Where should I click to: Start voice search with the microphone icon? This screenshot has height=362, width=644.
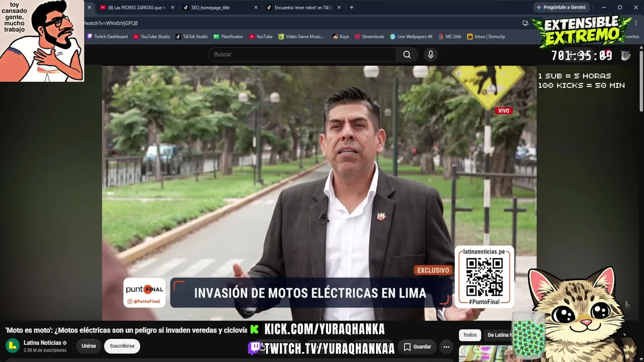(x=430, y=54)
